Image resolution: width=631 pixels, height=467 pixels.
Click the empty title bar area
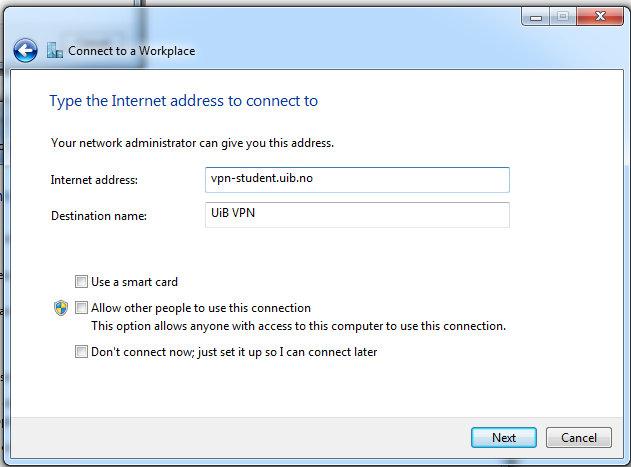coord(300,17)
